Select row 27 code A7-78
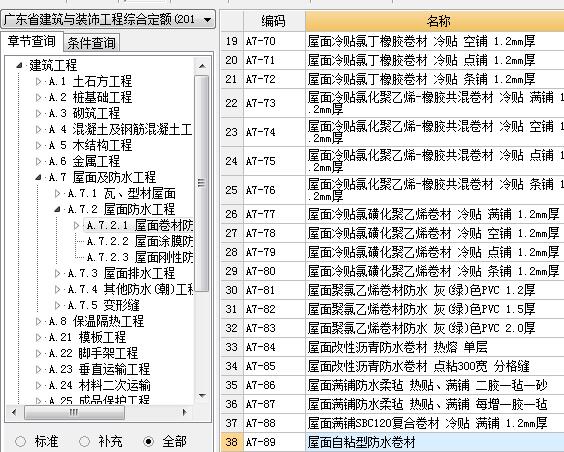Viewport: 564px width, 452px height. pyautogui.click(x=274, y=233)
